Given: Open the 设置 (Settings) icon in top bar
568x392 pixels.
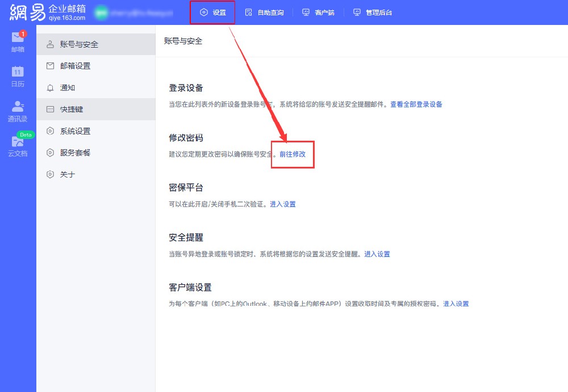Looking at the screenshot, I should coord(212,12).
